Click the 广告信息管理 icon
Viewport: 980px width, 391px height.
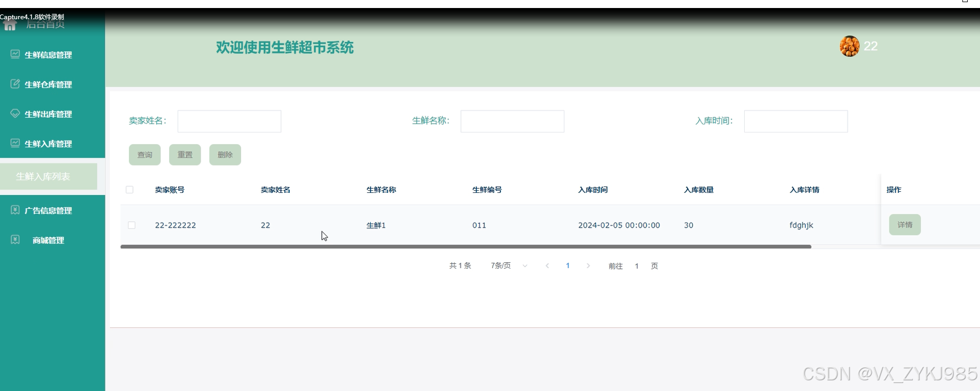(x=15, y=210)
